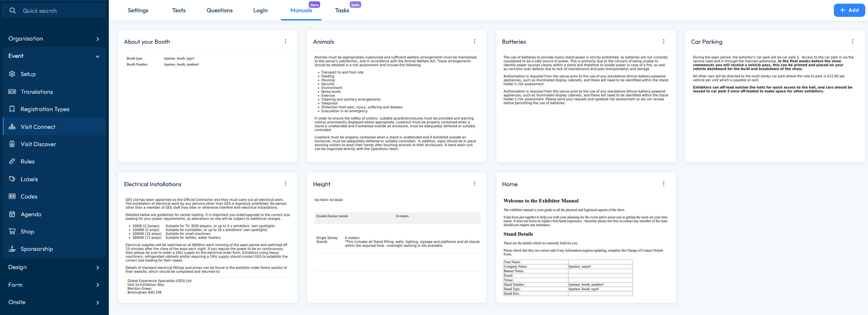868x315 pixels.
Task: Open the Animals manual card preview
Action: pos(396,103)
